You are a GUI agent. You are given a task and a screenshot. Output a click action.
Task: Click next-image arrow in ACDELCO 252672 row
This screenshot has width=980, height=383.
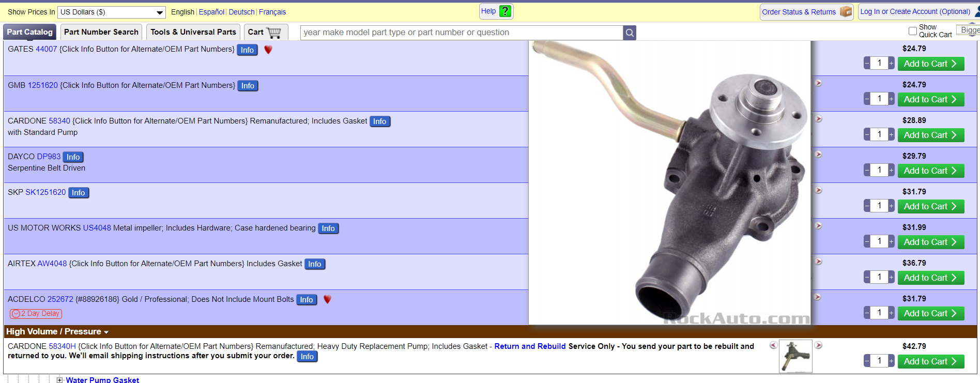click(819, 297)
